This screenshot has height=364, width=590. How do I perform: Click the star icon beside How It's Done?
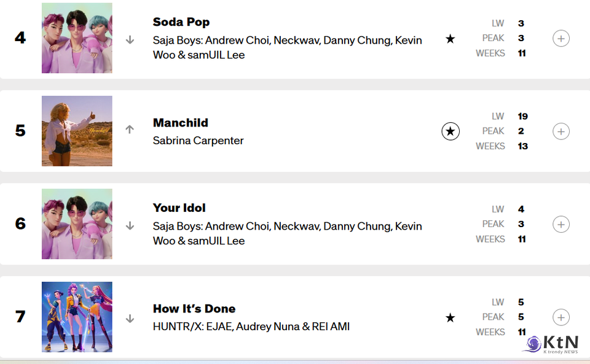tap(450, 317)
